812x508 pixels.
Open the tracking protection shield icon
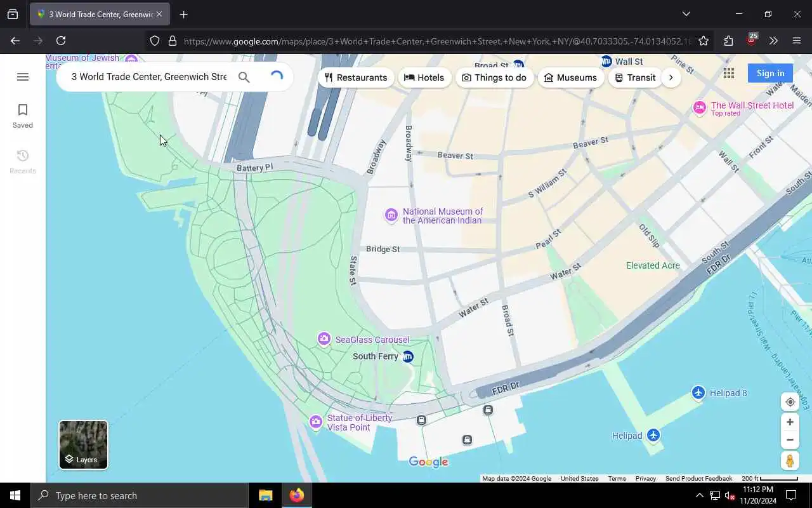(155, 41)
